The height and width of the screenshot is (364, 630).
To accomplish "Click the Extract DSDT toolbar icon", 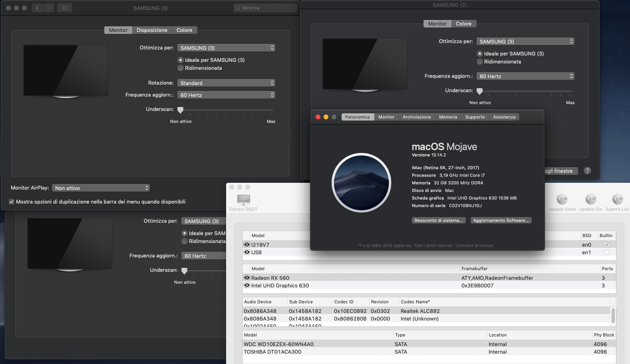I will click(243, 199).
